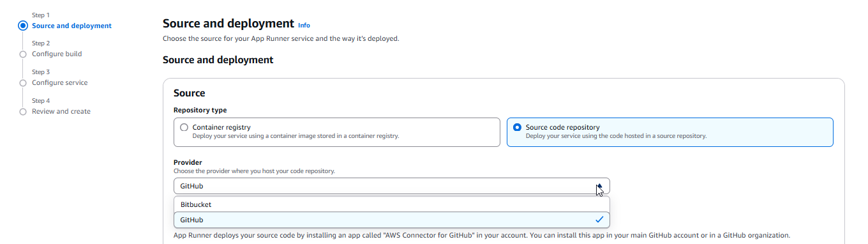The width and height of the screenshot is (868, 244).
Task: Click the AWS Connector for GitHub description text
Action: 482,235
